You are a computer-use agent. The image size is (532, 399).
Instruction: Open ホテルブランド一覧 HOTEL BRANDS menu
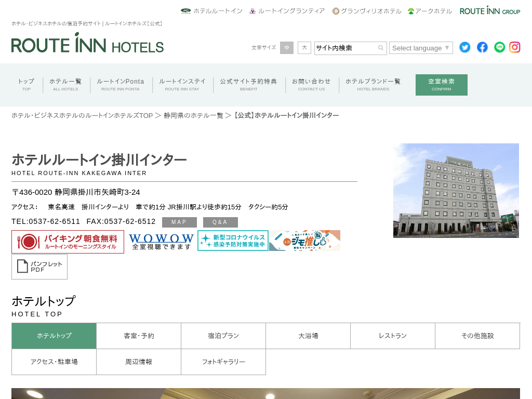point(373,85)
